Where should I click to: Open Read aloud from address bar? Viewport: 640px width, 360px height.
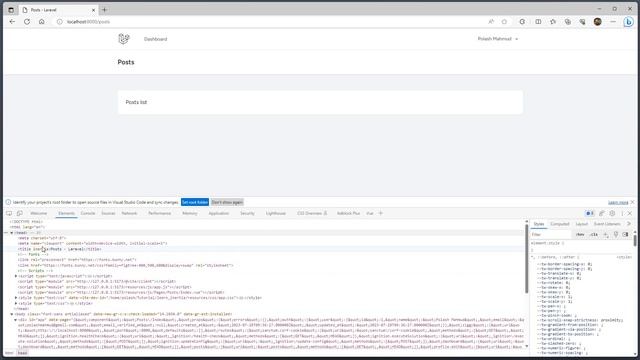[491, 22]
